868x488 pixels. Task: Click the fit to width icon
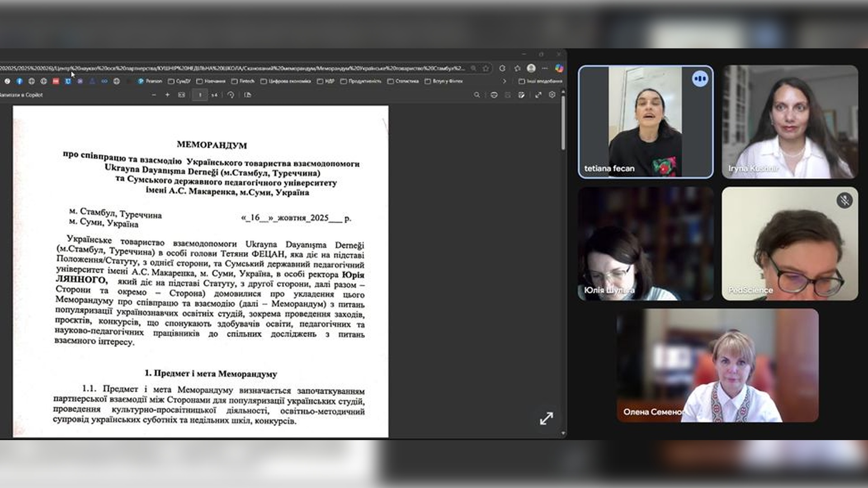click(x=181, y=95)
